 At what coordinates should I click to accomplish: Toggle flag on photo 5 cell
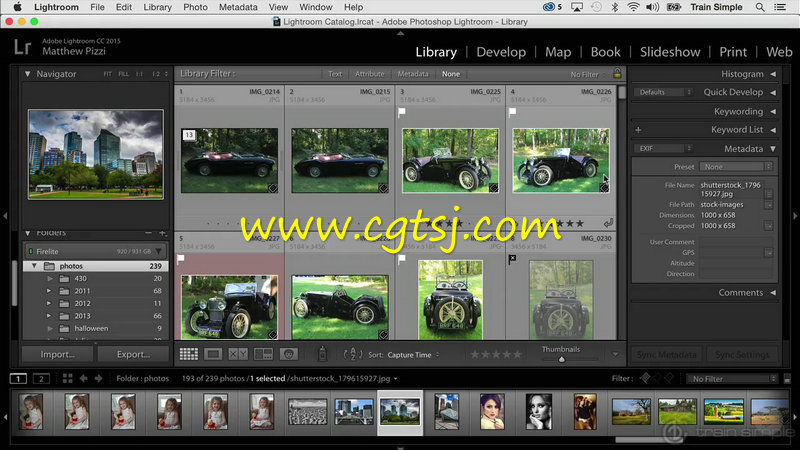(x=181, y=259)
